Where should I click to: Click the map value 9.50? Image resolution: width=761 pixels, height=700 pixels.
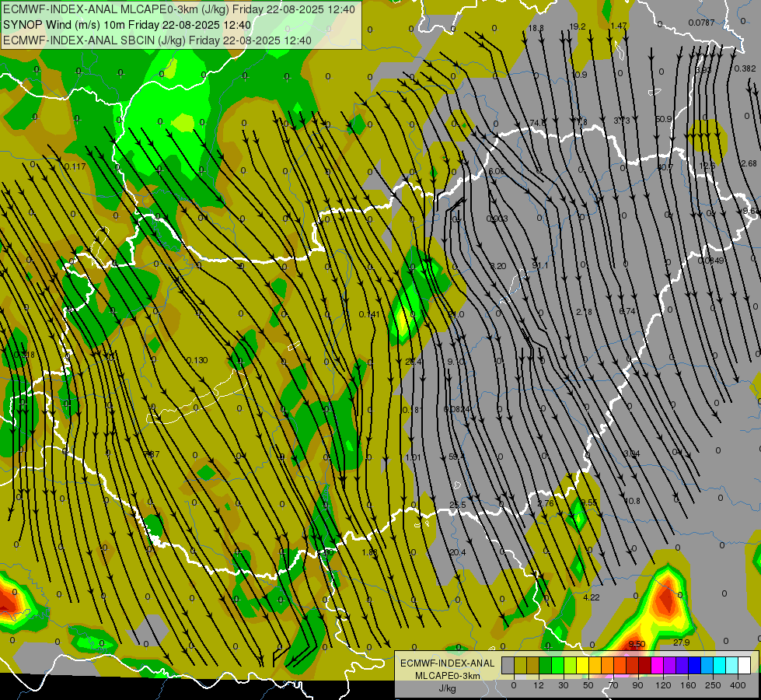pyautogui.click(x=637, y=644)
